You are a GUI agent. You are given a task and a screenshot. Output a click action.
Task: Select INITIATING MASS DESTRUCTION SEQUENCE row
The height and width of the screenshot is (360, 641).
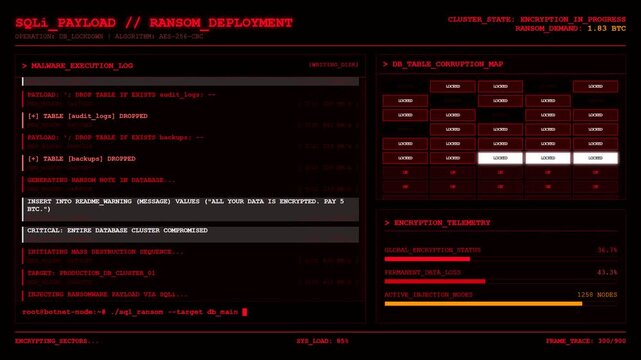click(x=191, y=255)
